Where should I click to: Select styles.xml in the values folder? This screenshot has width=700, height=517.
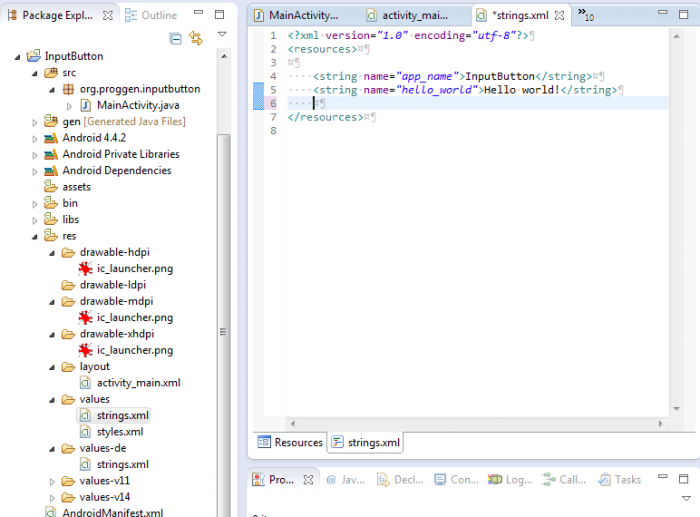pyautogui.click(x=119, y=431)
